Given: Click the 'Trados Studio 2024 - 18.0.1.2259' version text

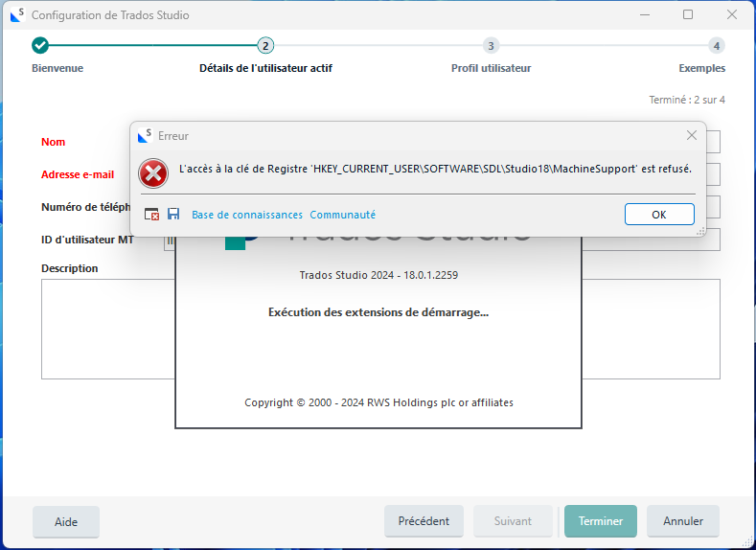Looking at the screenshot, I should pyautogui.click(x=378, y=275).
